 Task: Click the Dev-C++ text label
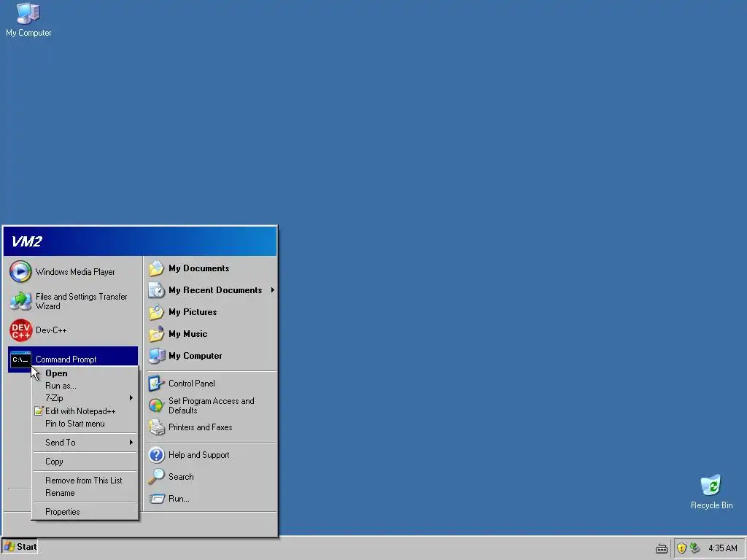51,330
